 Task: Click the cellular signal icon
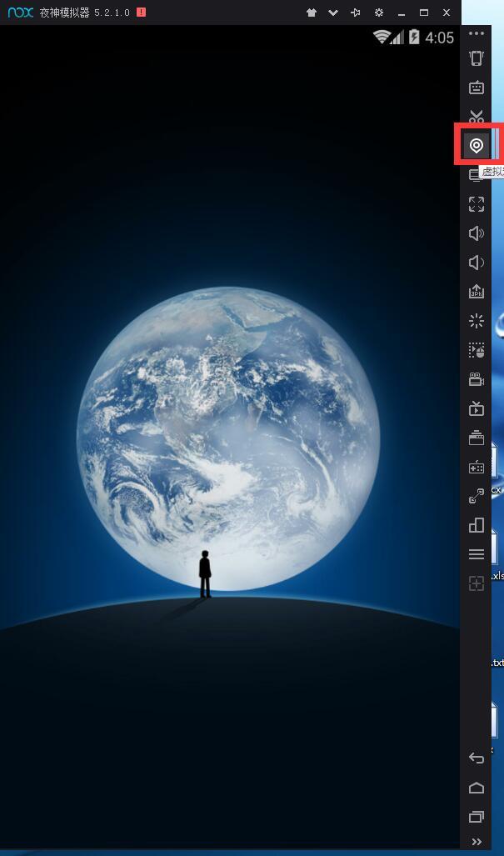(397, 38)
